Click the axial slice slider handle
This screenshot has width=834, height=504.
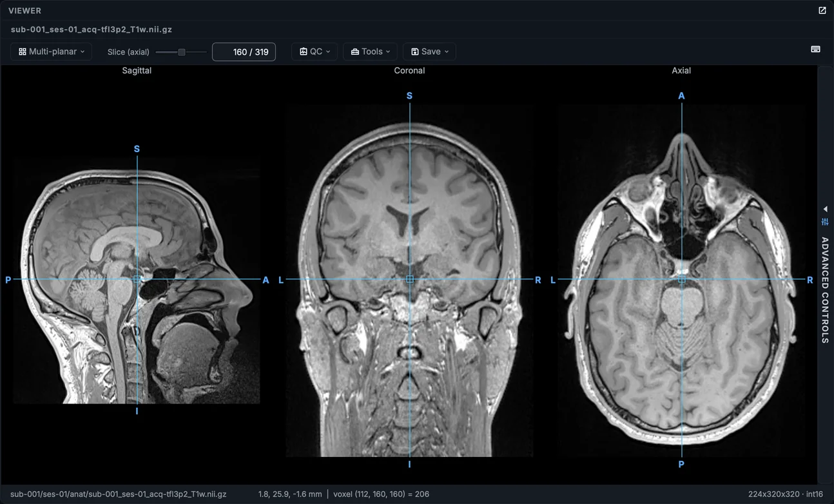coord(182,52)
